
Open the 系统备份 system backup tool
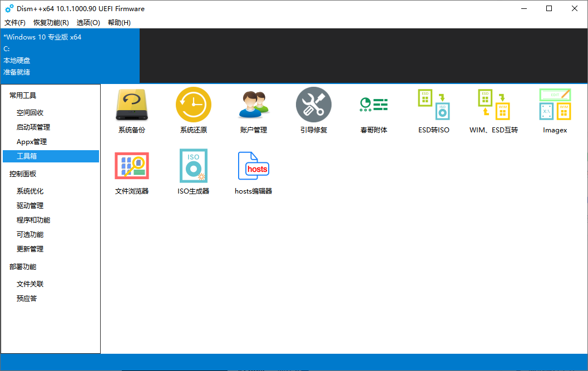pyautogui.click(x=132, y=111)
